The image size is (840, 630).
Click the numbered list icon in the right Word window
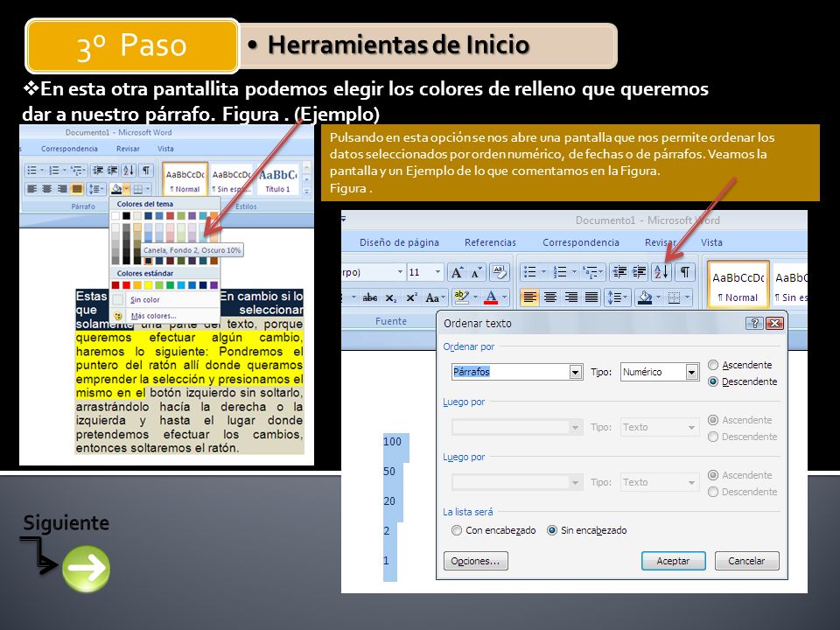[560, 272]
